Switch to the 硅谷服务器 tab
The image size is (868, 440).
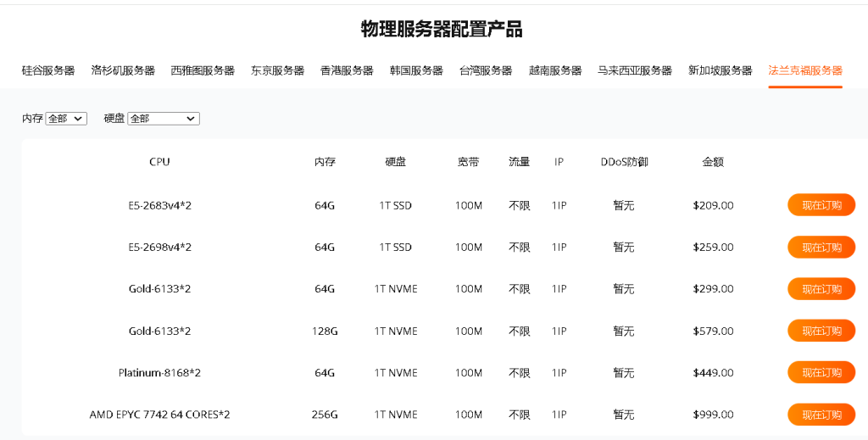pyautogui.click(x=48, y=70)
